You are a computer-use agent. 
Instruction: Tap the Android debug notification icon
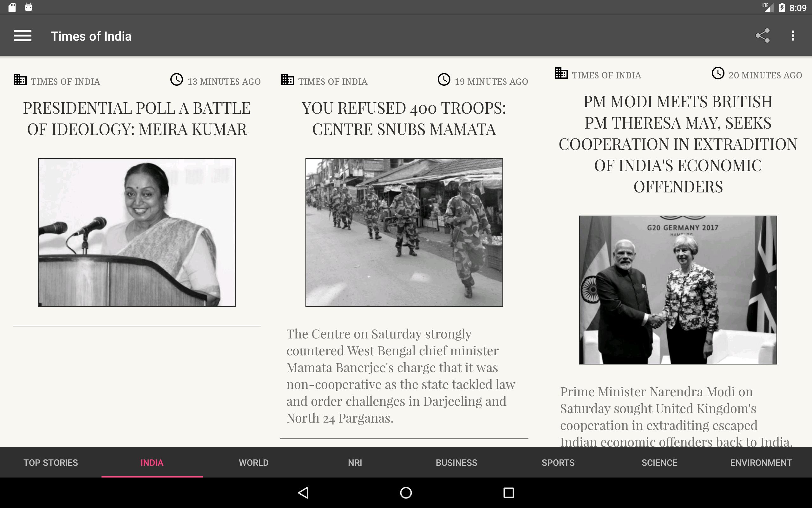click(x=29, y=7)
